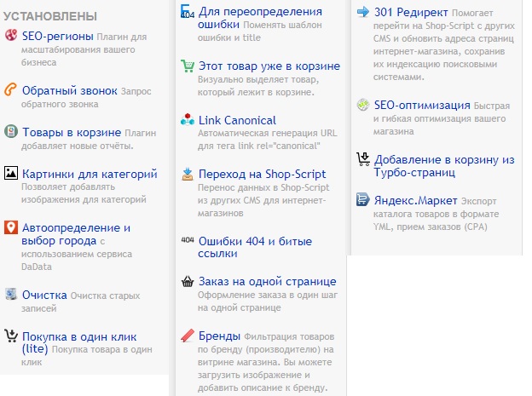532x396 pixels.
Task: Click description 'Перенос данных в Shop-Script'
Action: [263, 187]
